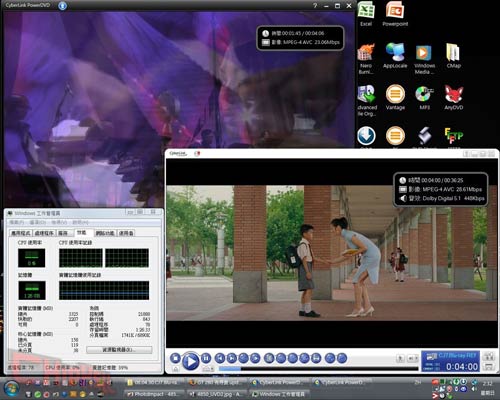Stop playback with the square Stop button
The width and height of the screenshot is (500, 400).
click(175, 358)
